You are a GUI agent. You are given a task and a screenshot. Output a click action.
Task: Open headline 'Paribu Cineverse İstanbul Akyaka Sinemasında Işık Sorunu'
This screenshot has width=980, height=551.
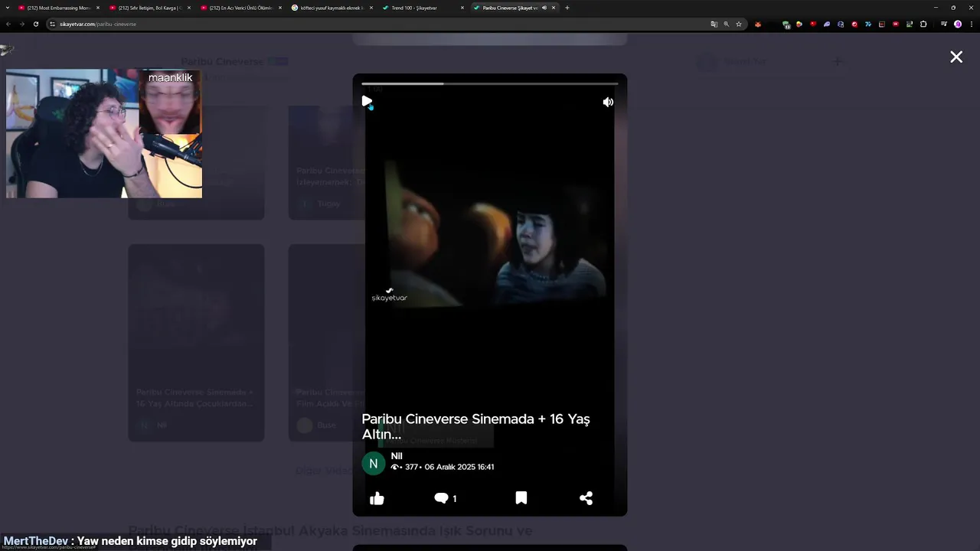330,530
